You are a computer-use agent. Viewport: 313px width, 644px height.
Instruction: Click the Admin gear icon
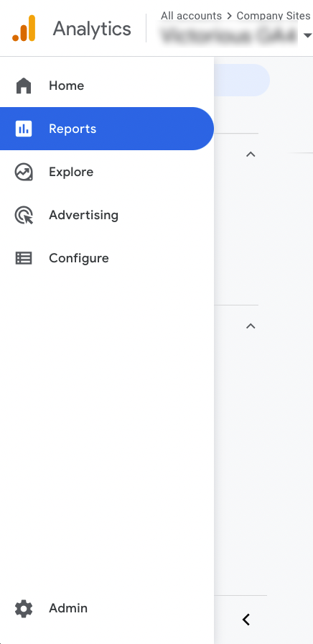point(24,608)
